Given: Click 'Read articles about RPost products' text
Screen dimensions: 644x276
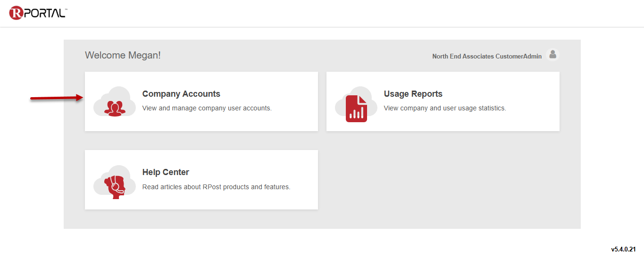Looking at the screenshot, I should (216, 187).
